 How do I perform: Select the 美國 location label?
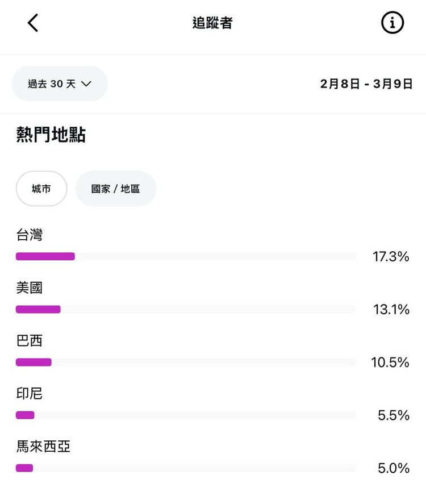[29, 288]
